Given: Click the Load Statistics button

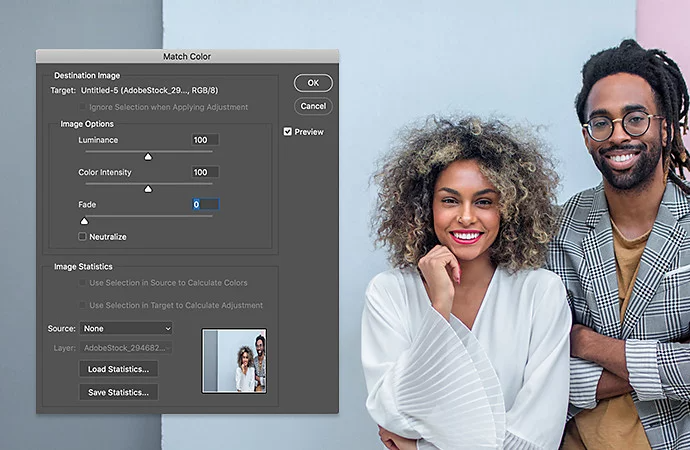Looking at the screenshot, I should tap(119, 369).
